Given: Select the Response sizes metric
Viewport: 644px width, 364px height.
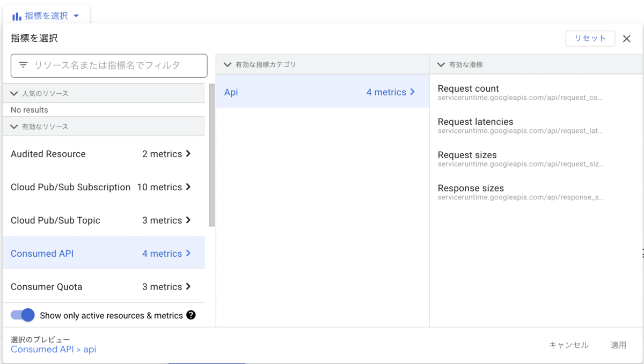Looking at the screenshot, I should (x=471, y=188).
